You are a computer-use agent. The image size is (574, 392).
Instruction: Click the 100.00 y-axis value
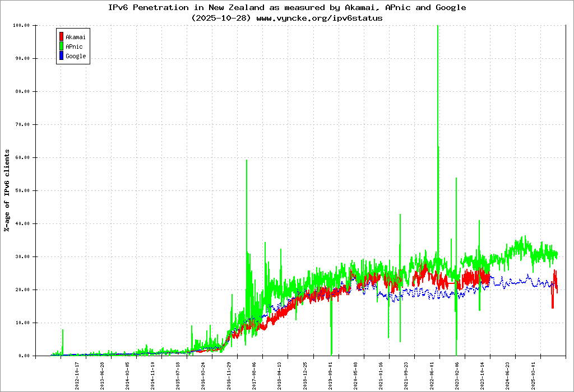pos(21,25)
